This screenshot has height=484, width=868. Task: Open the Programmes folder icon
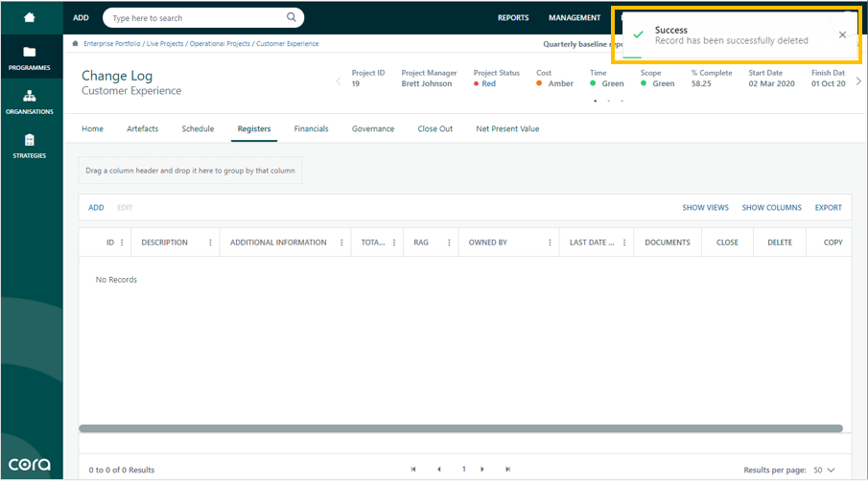pyautogui.click(x=30, y=52)
